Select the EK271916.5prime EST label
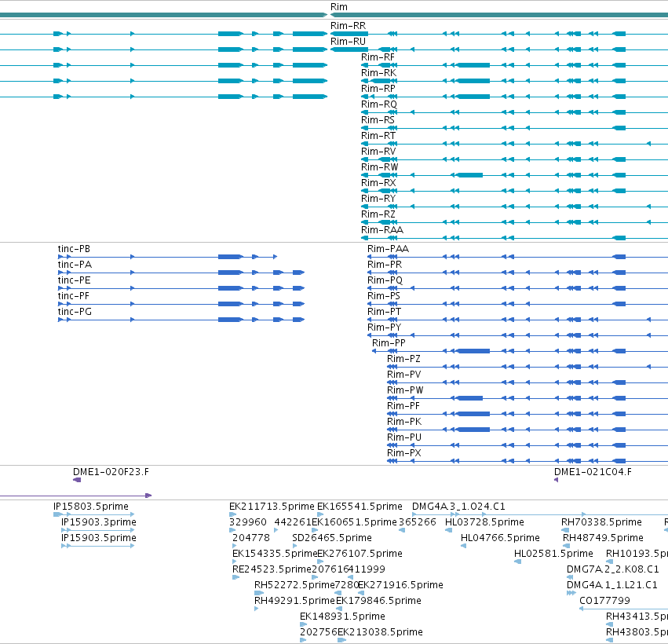668x644 pixels. (x=400, y=585)
